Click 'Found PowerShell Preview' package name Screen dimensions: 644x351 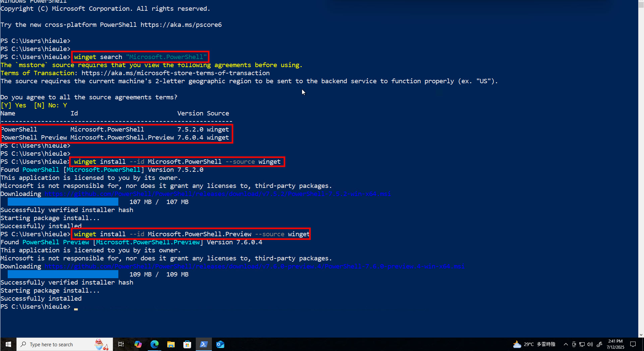coord(56,242)
